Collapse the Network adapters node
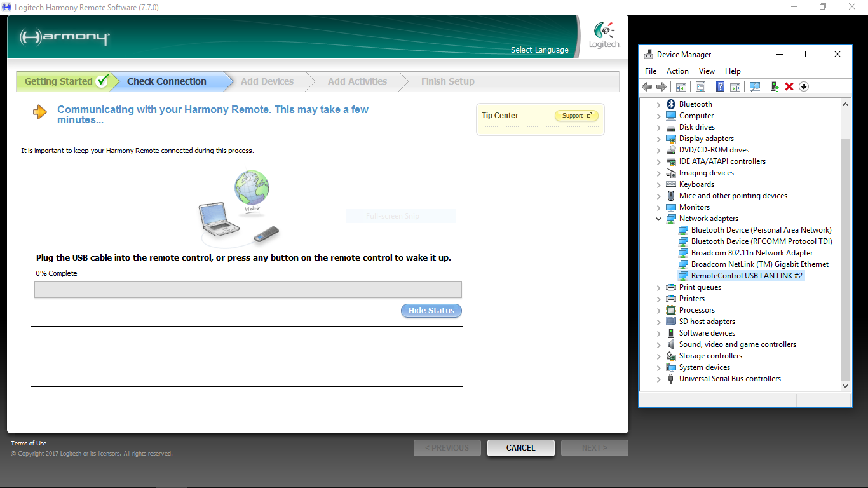The image size is (868, 488). click(x=658, y=219)
